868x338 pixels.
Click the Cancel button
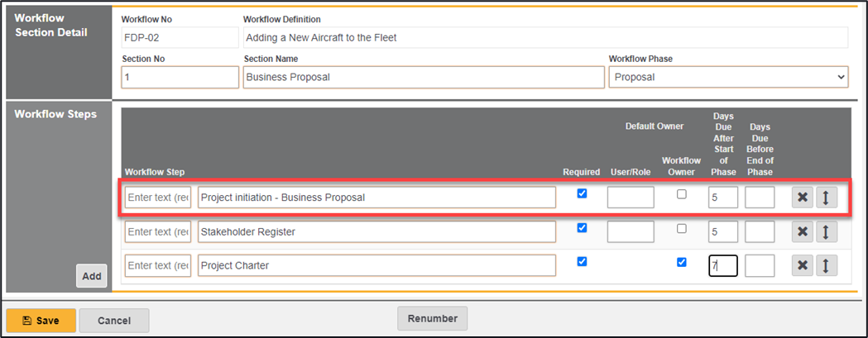114,321
